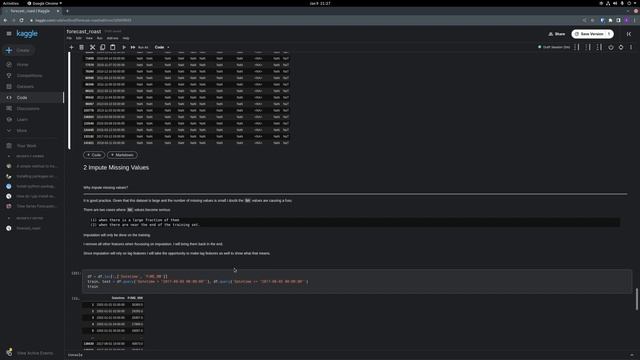Copy the cell with copy icon
Image resolution: width=640 pixels, height=360 pixels.
(x=102, y=47)
